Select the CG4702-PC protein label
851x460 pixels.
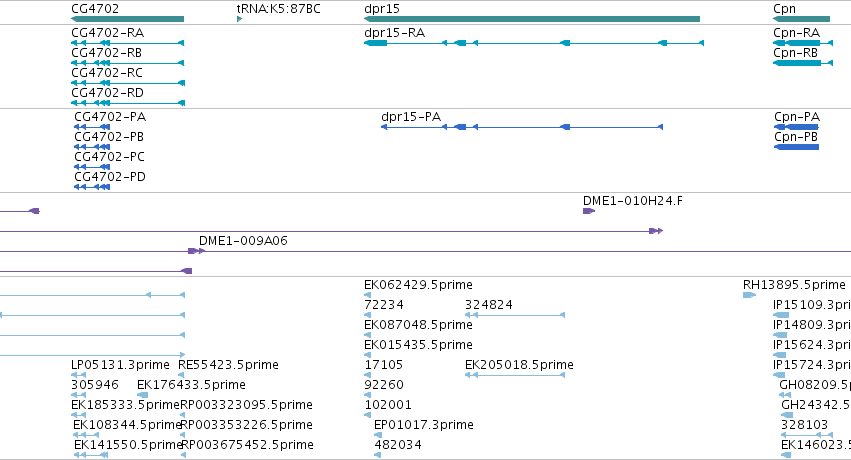(110, 157)
